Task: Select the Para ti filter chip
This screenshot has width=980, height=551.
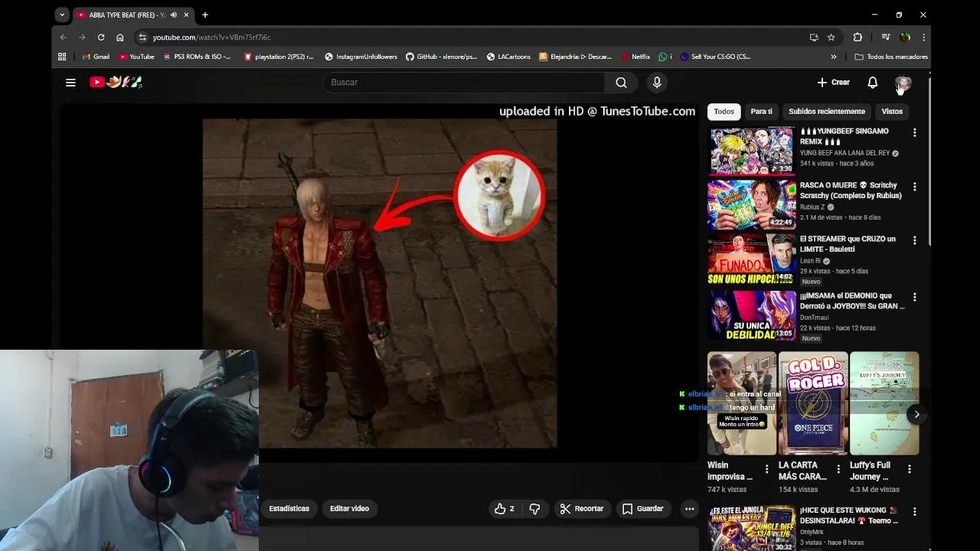Action: click(761, 112)
